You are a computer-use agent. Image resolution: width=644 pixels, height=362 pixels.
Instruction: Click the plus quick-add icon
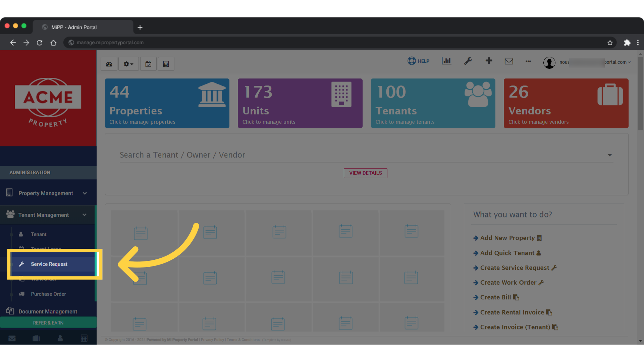[489, 61]
